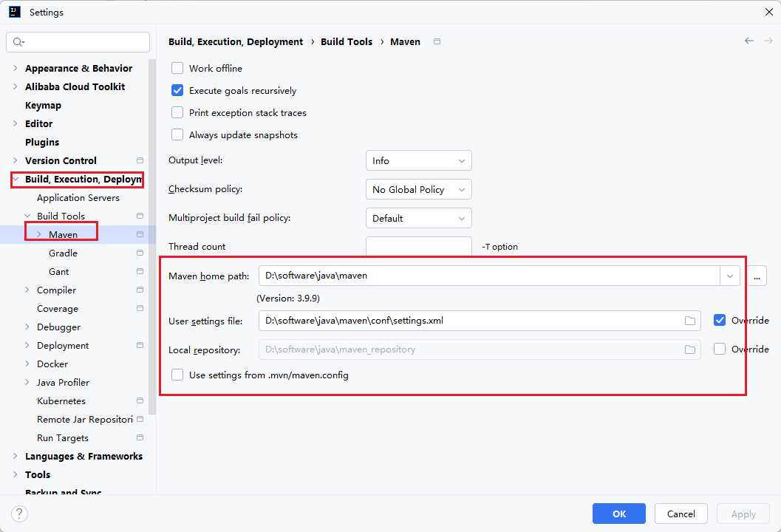Screen dimensions: 781x532
Task: Uncheck Execute goals recursively
Action: click(x=177, y=91)
